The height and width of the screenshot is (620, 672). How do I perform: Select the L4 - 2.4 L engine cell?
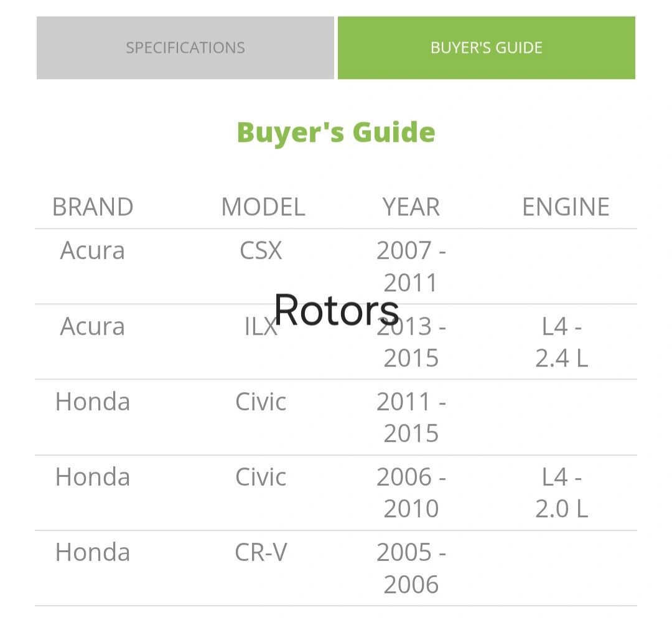562,342
